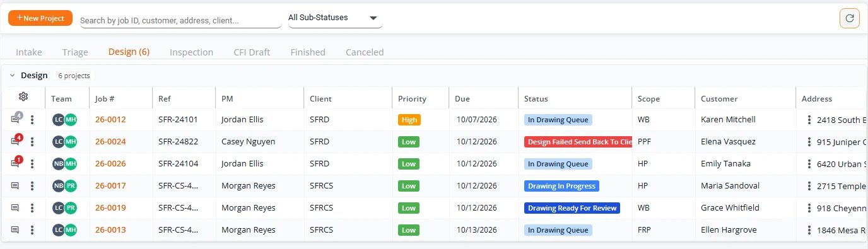This screenshot has width=868, height=249.
Task: Click the PR avatar in row 26-0017
Action: 71,186
